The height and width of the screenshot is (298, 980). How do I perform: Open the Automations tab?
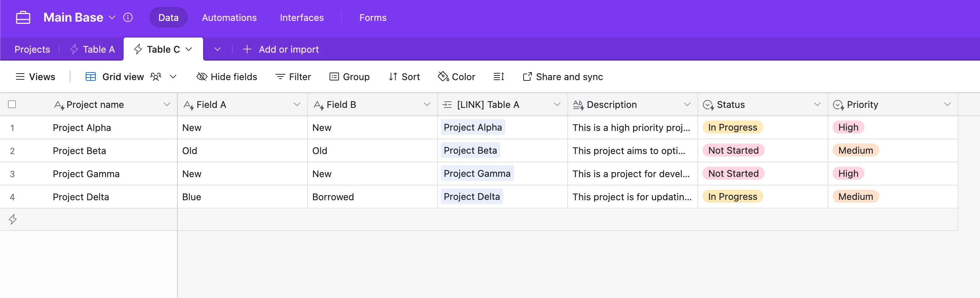click(229, 17)
